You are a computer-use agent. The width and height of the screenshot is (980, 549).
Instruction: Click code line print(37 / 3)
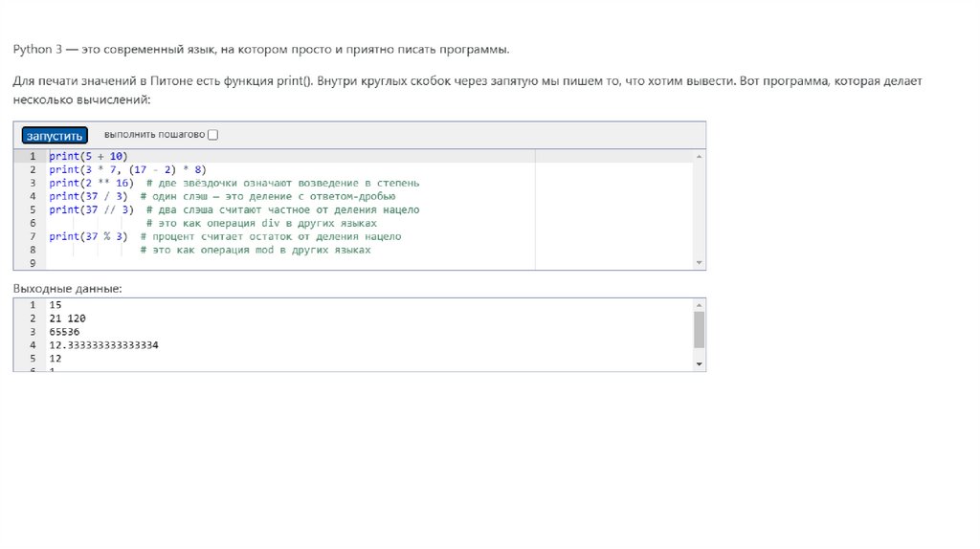pos(88,196)
